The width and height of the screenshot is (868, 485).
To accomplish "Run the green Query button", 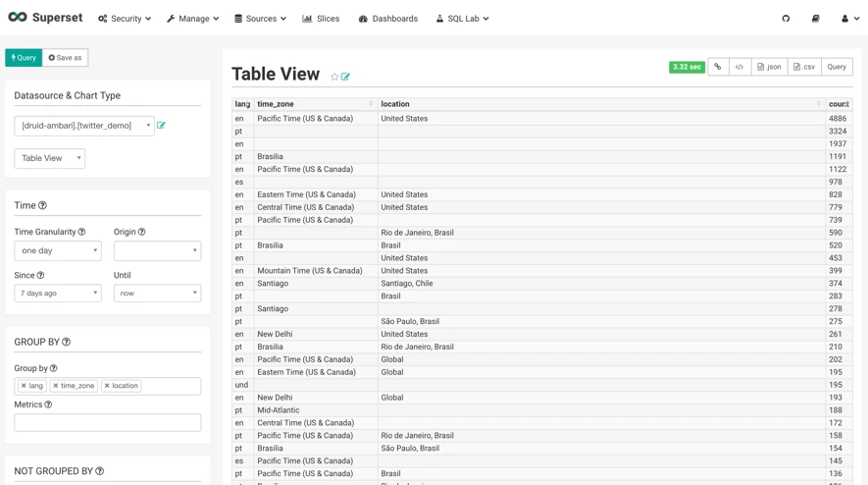I will point(24,58).
